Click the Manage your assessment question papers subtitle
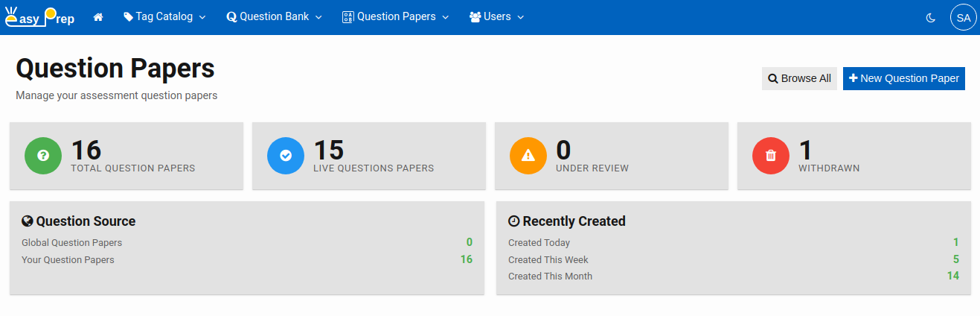The height and width of the screenshot is (316, 980). pyautogui.click(x=117, y=95)
